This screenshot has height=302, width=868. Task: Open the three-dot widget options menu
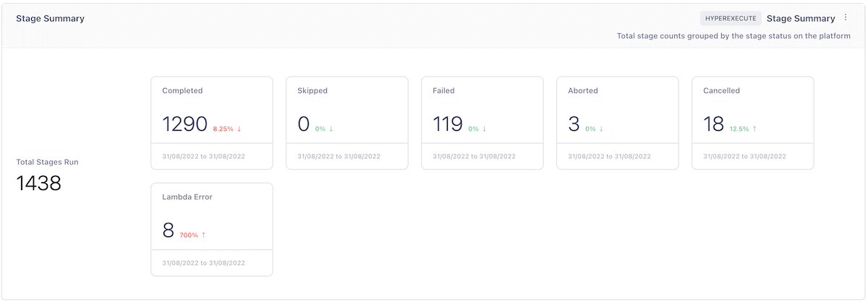846,18
